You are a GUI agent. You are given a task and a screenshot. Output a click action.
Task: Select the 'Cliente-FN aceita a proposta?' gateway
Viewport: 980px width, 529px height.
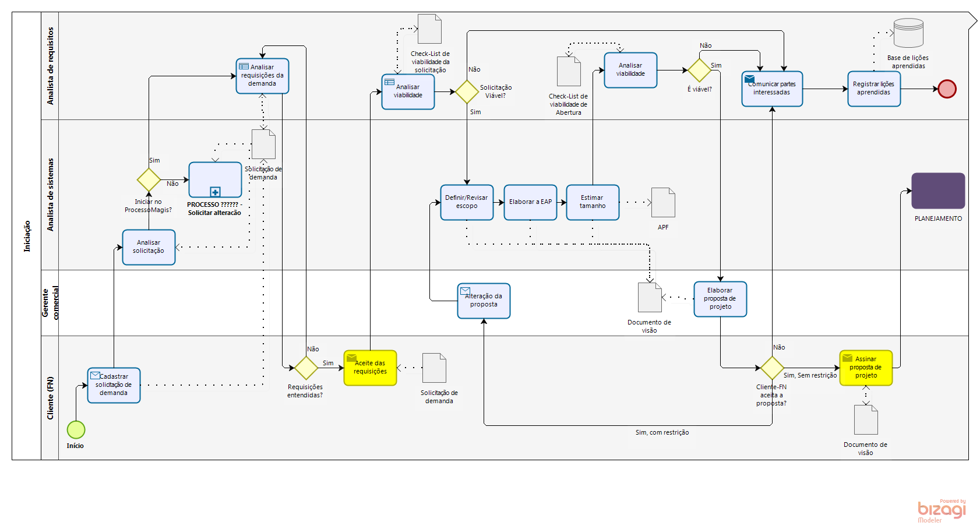click(772, 368)
